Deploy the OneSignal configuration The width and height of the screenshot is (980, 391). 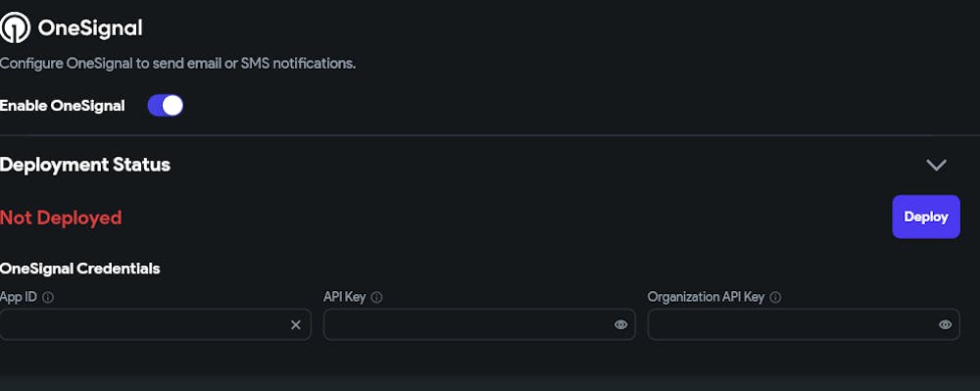(x=926, y=217)
